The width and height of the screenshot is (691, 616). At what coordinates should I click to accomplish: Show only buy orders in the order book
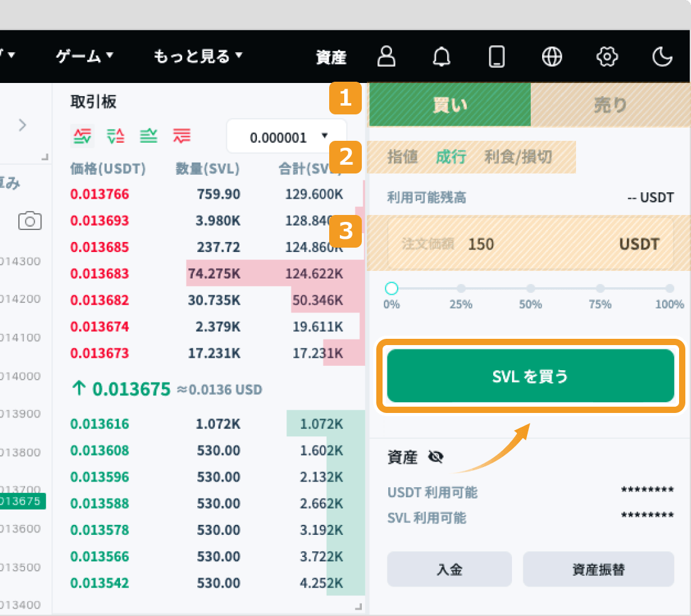click(x=149, y=135)
